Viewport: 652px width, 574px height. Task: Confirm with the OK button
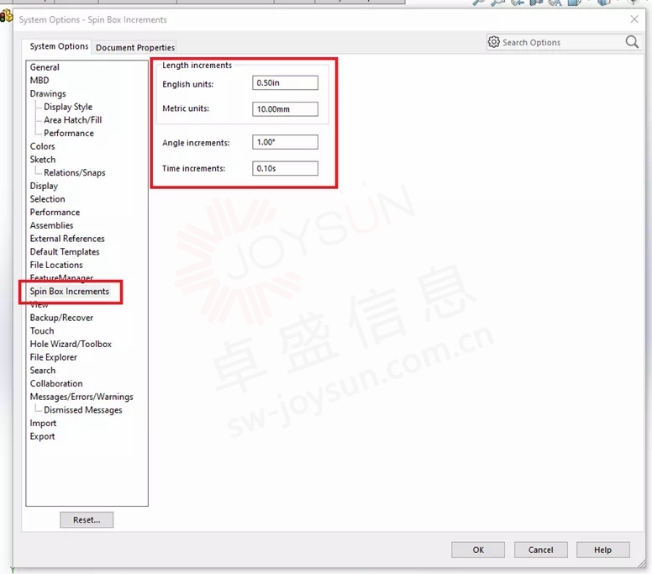pyautogui.click(x=478, y=550)
